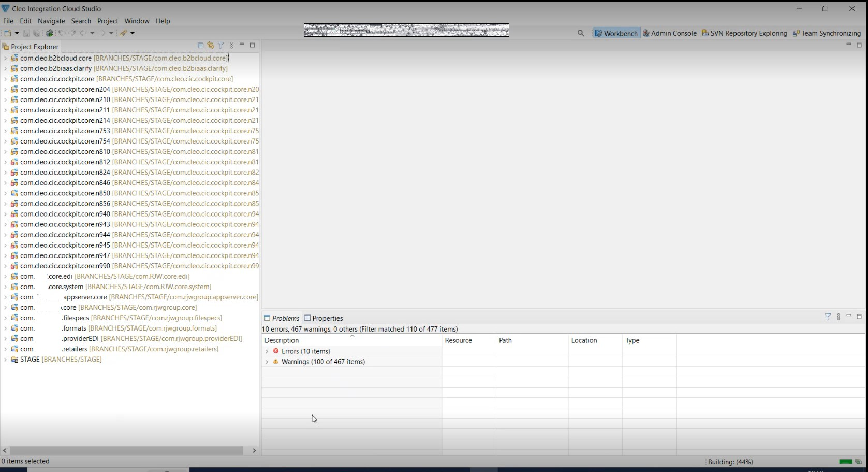Image resolution: width=868 pixels, height=472 pixels.
Task: Switch to the Admin Console perspective
Action: [670, 33]
